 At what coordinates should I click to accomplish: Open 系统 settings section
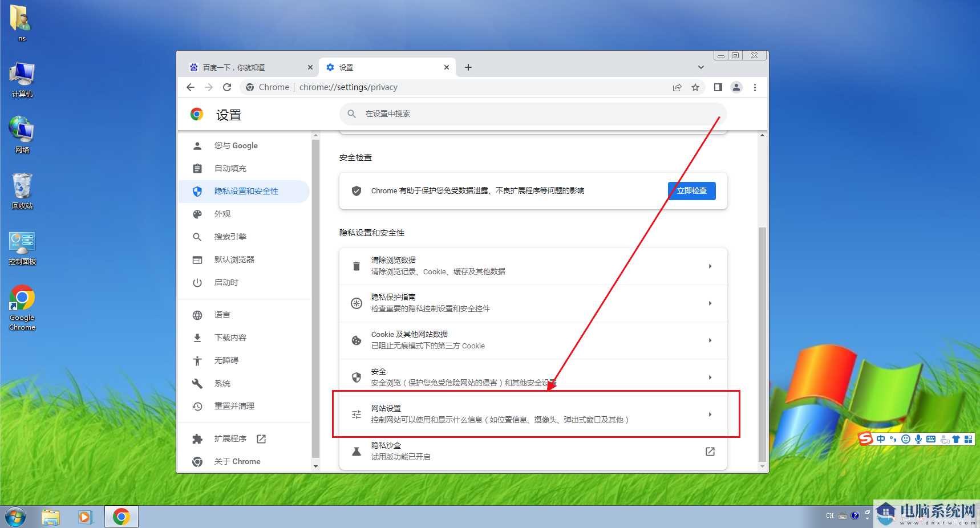[244, 384]
